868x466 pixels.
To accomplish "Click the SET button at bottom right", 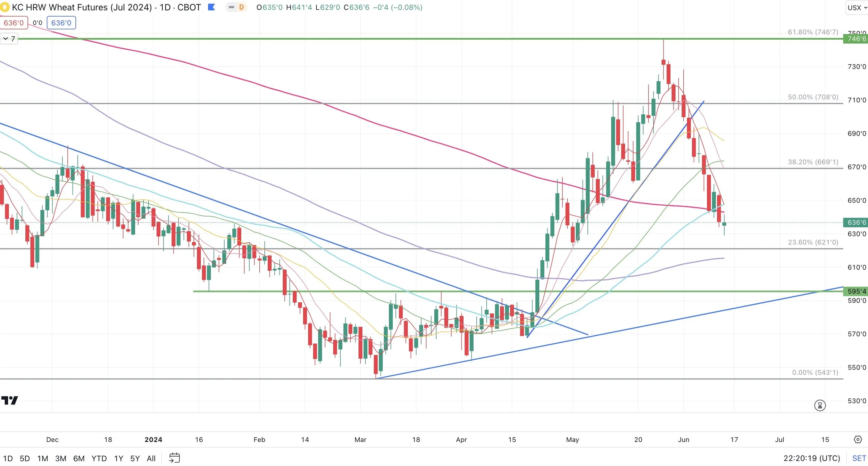I will pos(859,458).
